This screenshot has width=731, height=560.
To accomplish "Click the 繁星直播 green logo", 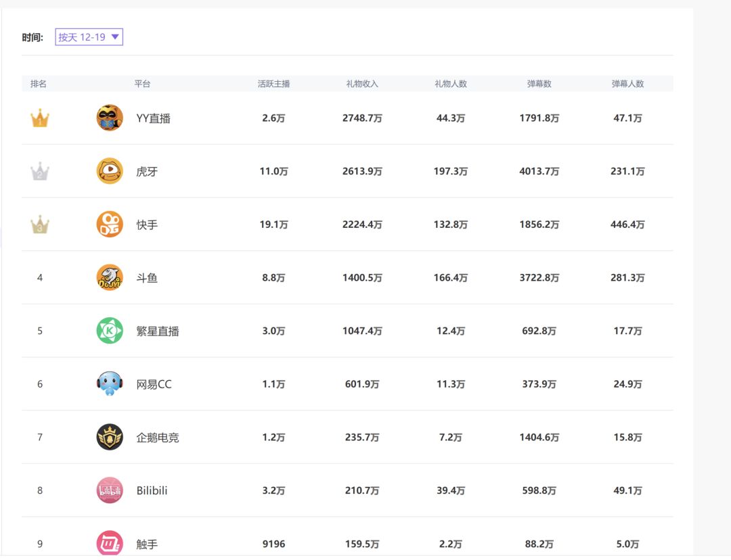I will click(110, 331).
